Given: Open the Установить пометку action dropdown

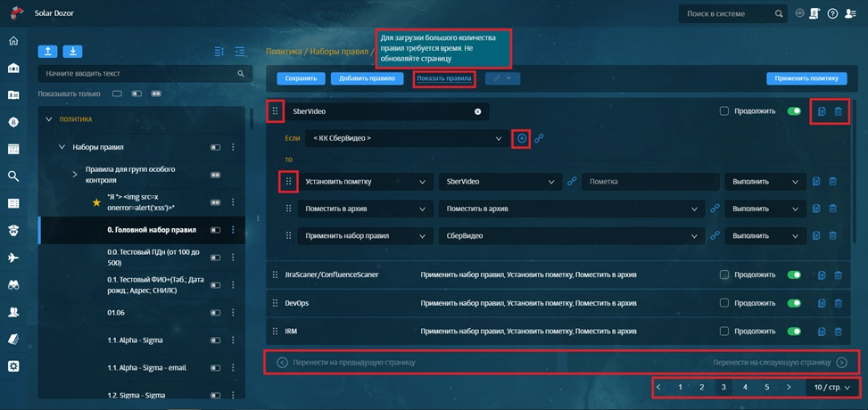Looking at the screenshot, I should click(366, 181).
